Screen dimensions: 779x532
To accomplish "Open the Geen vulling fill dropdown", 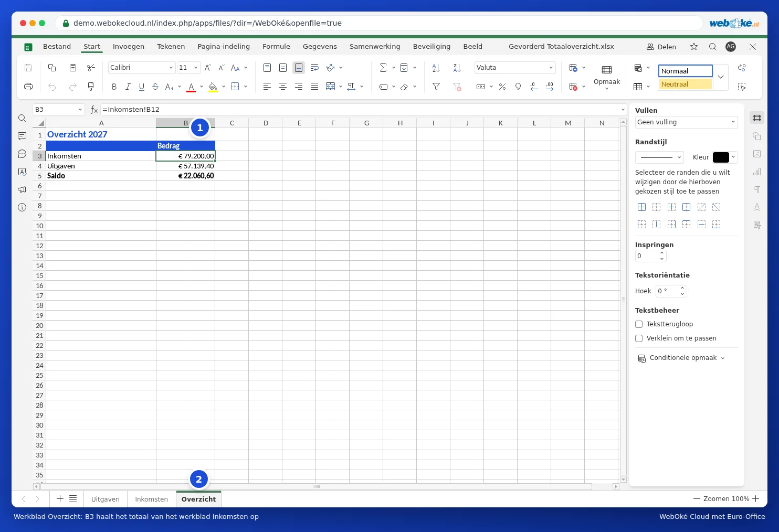I will pos(687,122).
